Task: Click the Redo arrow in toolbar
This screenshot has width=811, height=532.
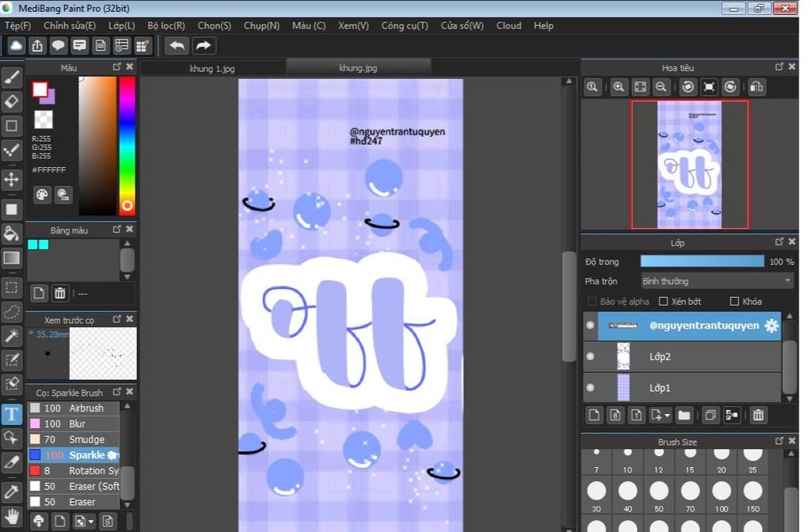Action: [x=204, y=46]
